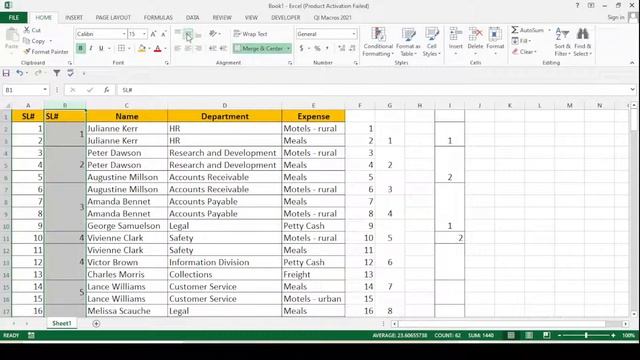Click the filter funnel in quick access toolbar
Viewport: 640px width, 360px height.
point(57,73)
